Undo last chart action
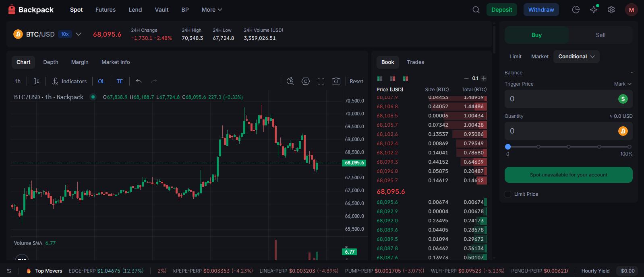The height and width of the screenshot is (277, 644). 139,81
